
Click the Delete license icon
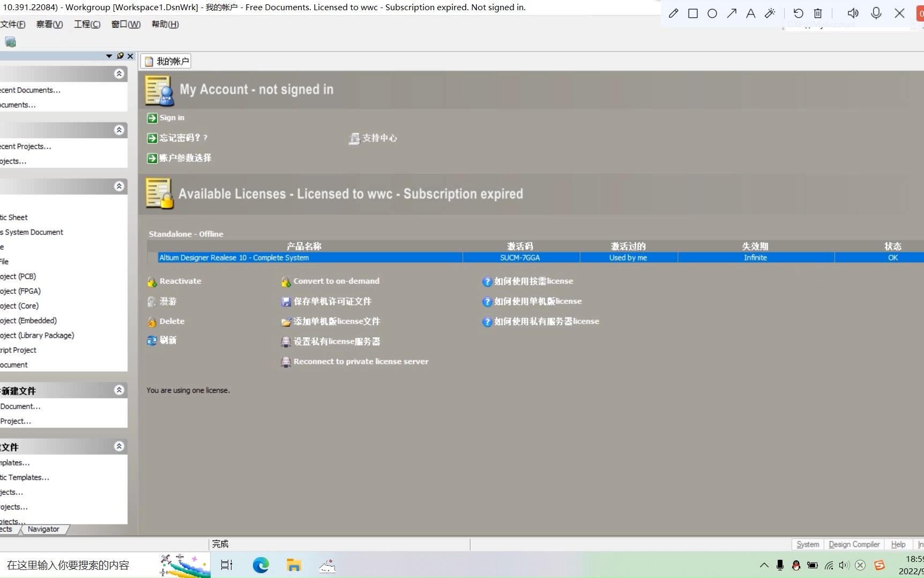152,322
